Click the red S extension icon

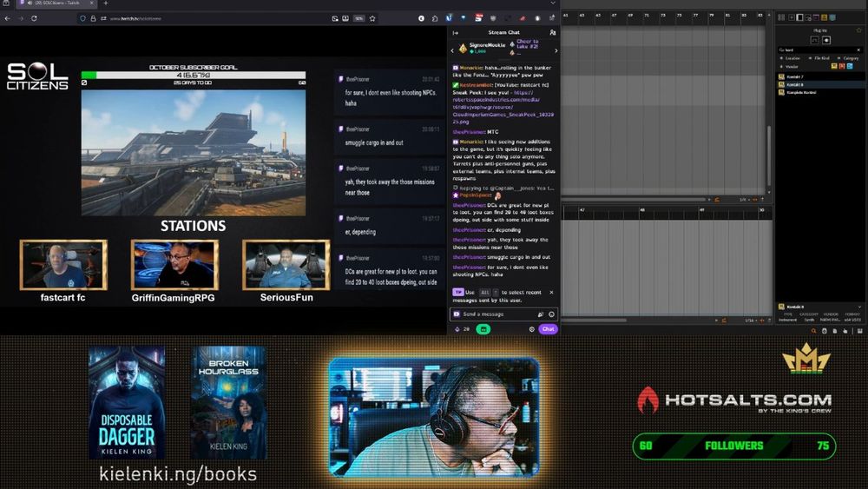tap(479, 18)
